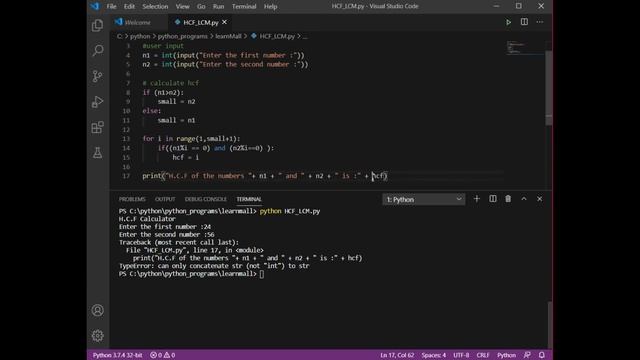Open the File menu
The height and width of the screenshot is (360, 640).
click(111, 7)
